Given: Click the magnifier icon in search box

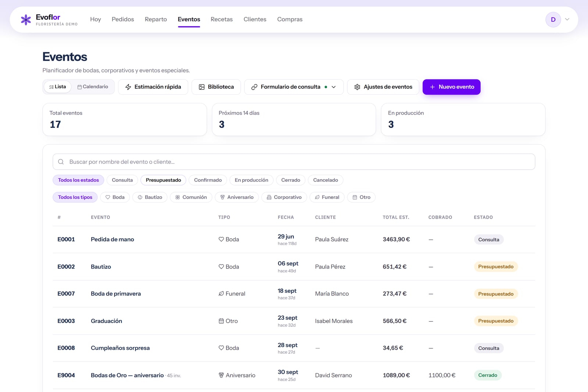Looking at the screenshot, I should [x=61, y=162].
